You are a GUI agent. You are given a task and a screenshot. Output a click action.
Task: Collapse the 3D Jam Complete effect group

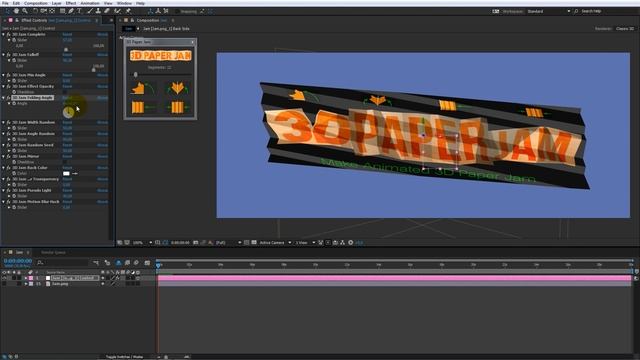[4, 34]
